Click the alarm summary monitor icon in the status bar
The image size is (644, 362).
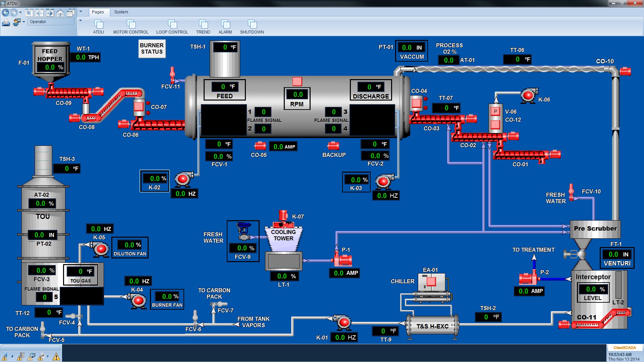tap(31, 357)
